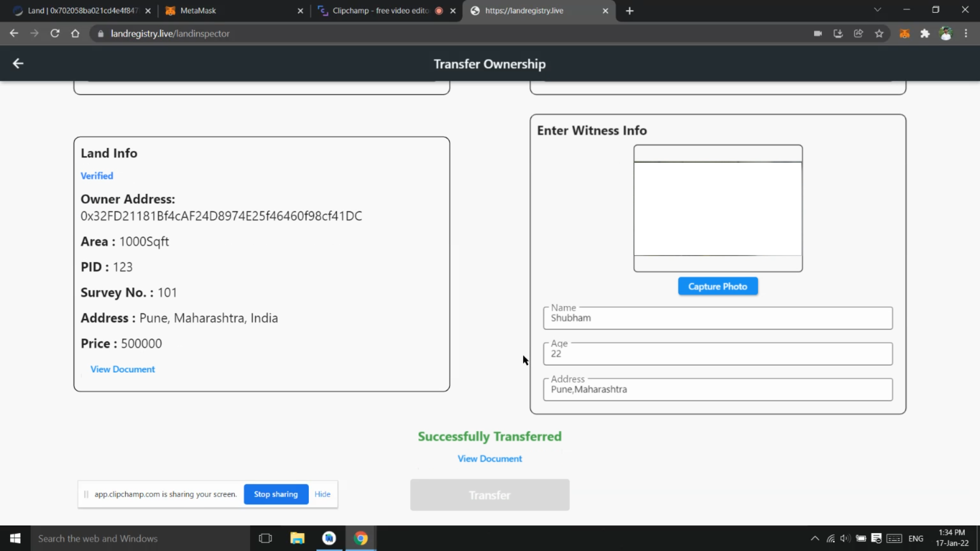Open the Chrome extensions puzzle icon
Viewport: 980px width, 551px height.
(x=925, y=34)
